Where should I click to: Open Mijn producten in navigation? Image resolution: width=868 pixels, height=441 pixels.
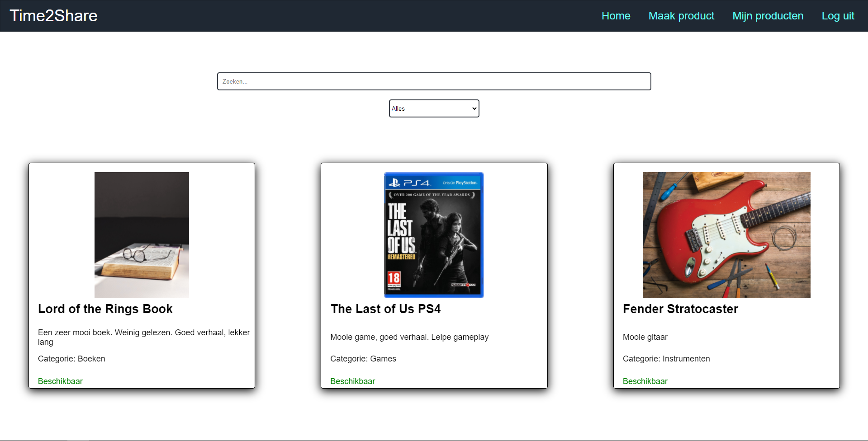pos(768,16)
